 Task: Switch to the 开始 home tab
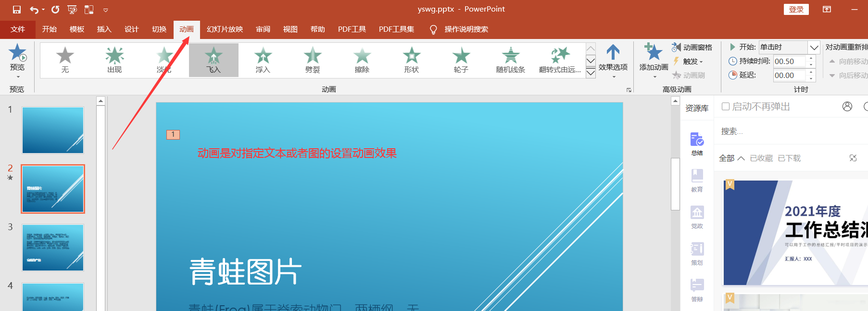pyautogui.click(x=50, y=29)
